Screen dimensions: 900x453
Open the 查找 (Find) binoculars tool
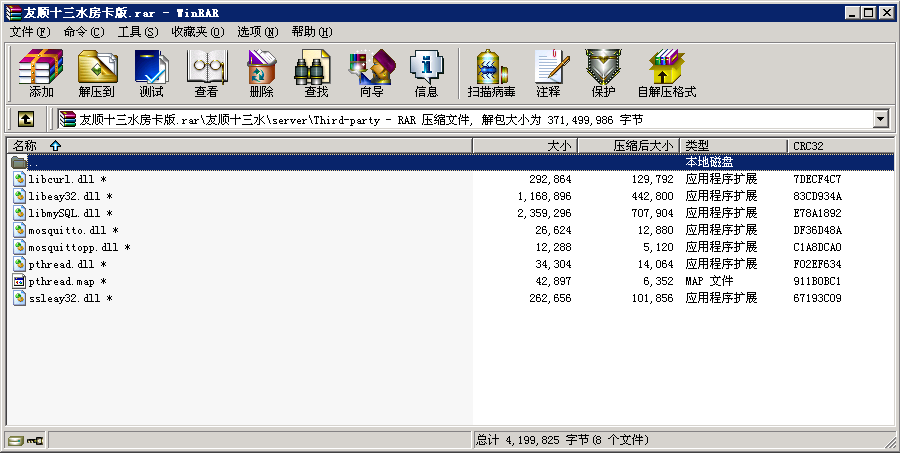coord(316,74)
